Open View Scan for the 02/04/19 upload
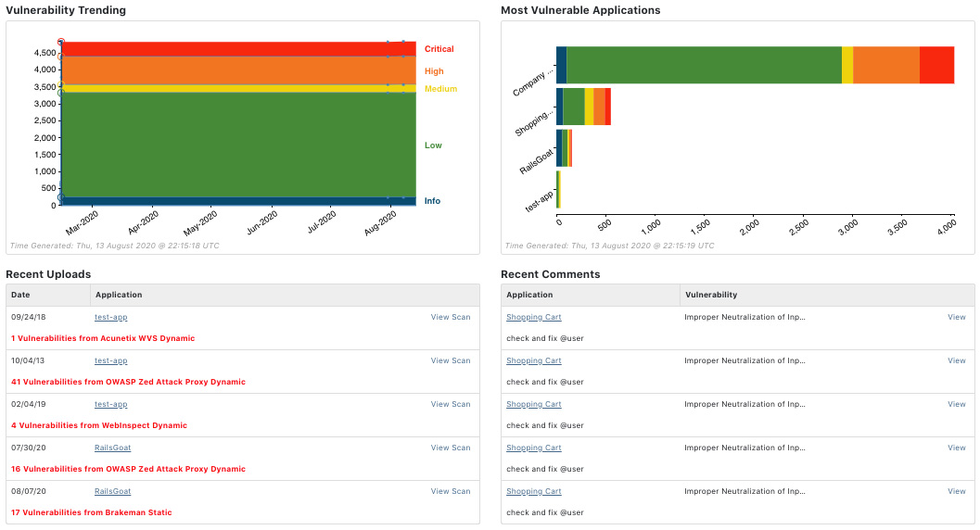 451,404
